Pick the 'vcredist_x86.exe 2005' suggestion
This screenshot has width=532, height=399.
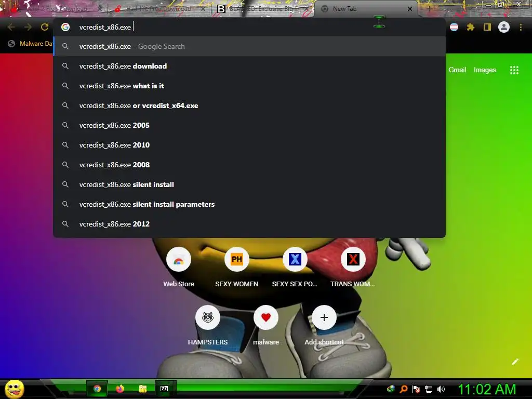(x=249, y=125)
